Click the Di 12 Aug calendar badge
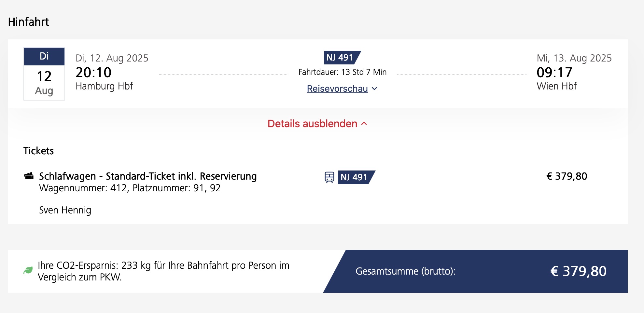This screenshot has height=313, width=644. 44,74
